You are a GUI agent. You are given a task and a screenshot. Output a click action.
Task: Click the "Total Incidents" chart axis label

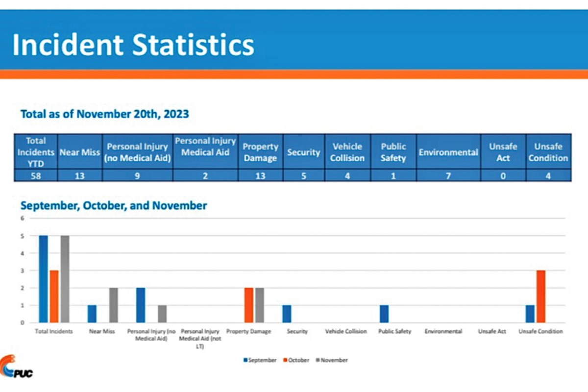tap(54, 332)
